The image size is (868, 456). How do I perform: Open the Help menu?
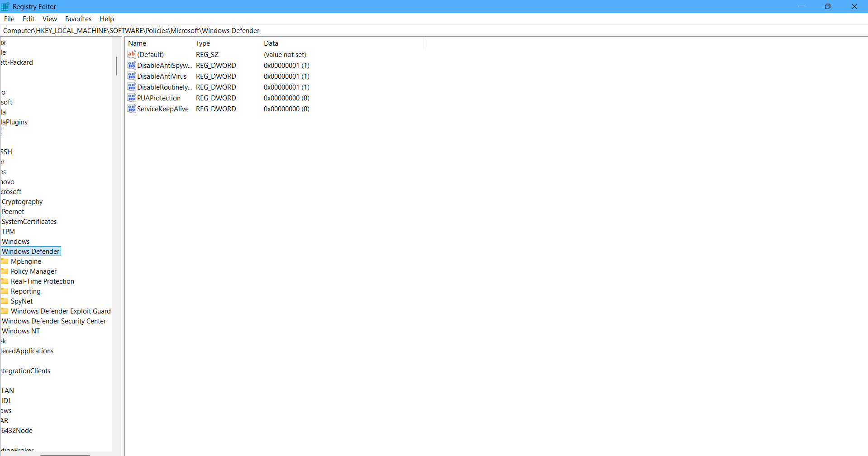click(x=107, y=19)
